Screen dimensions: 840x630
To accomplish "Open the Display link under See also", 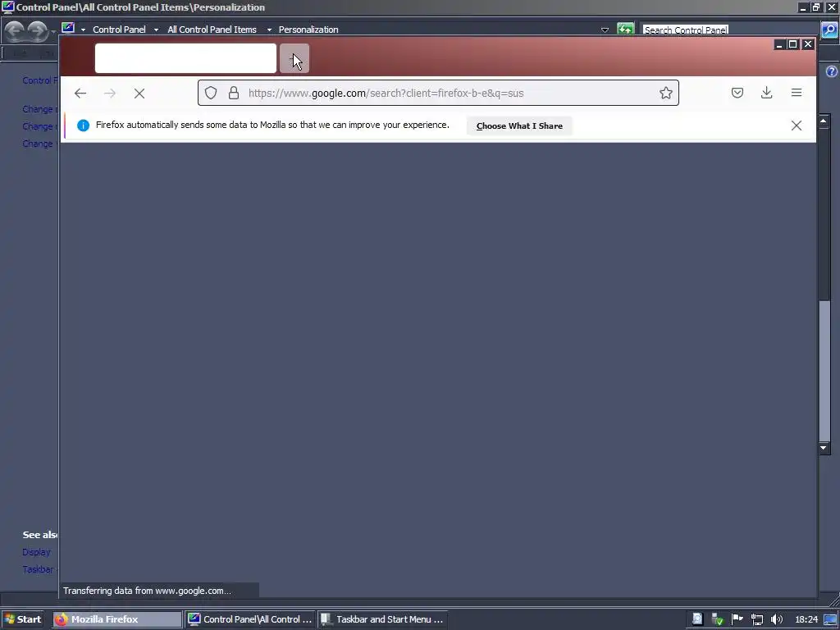I will [36, 552].
